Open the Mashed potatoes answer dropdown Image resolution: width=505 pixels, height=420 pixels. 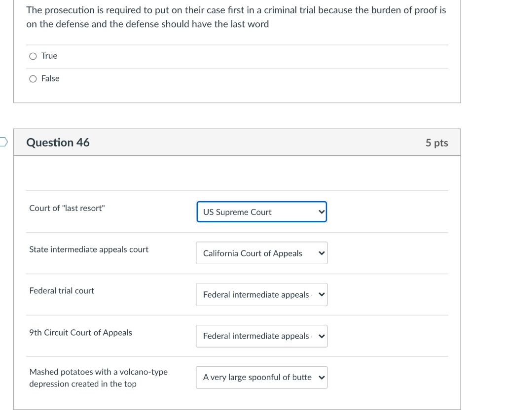(x=261, y=378)
